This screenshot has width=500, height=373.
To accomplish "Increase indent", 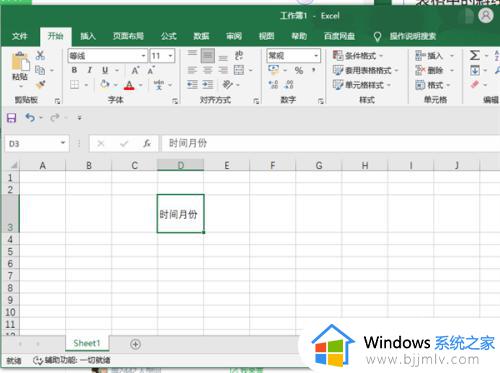I will 208,85.
